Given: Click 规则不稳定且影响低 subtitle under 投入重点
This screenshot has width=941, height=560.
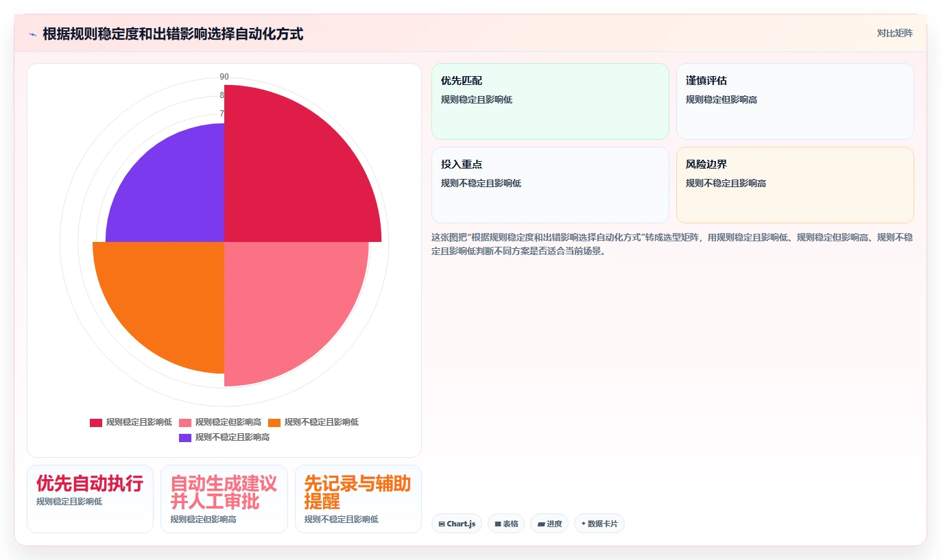Looking at the screenshot, I should coord(481,183).
